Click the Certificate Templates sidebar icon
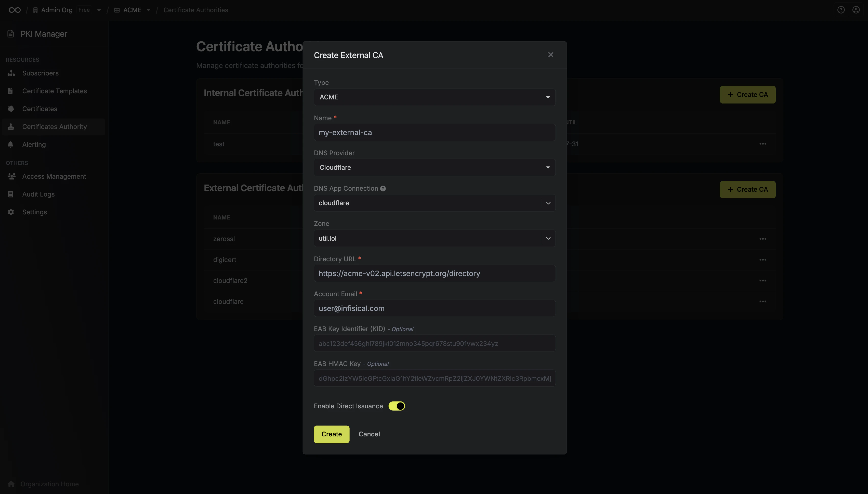 coord(10,91)
